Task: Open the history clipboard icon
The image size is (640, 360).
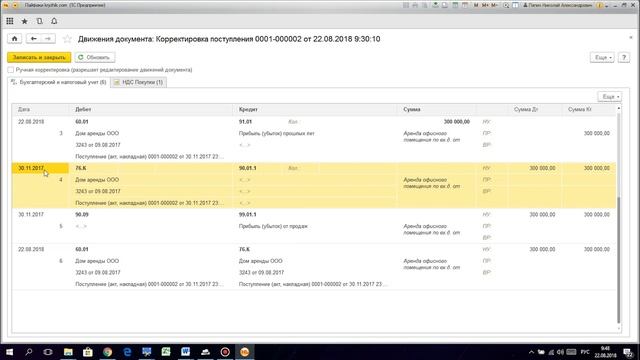Action: pos(40,21)
